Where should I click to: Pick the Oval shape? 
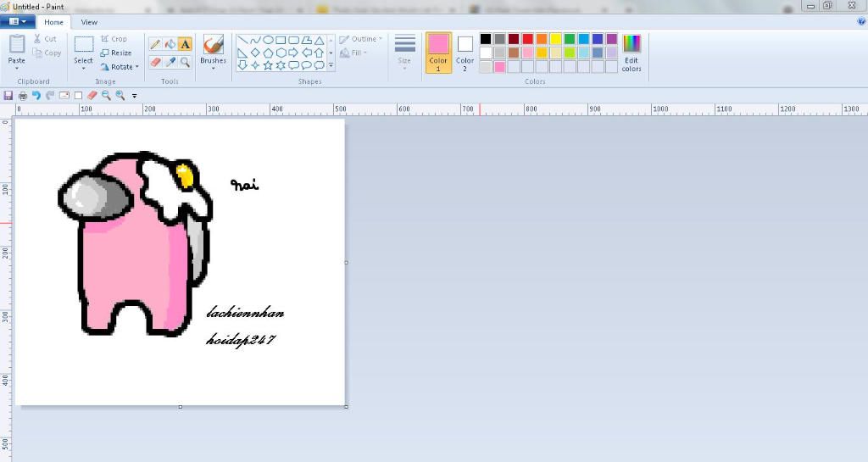tap(268, 41)
